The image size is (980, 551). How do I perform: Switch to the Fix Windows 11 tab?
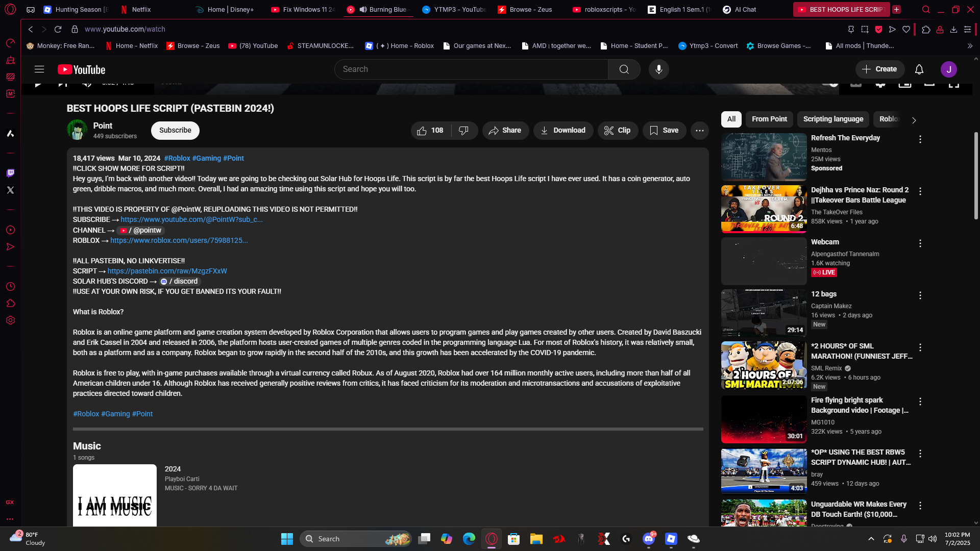click(x=304, y=10)
